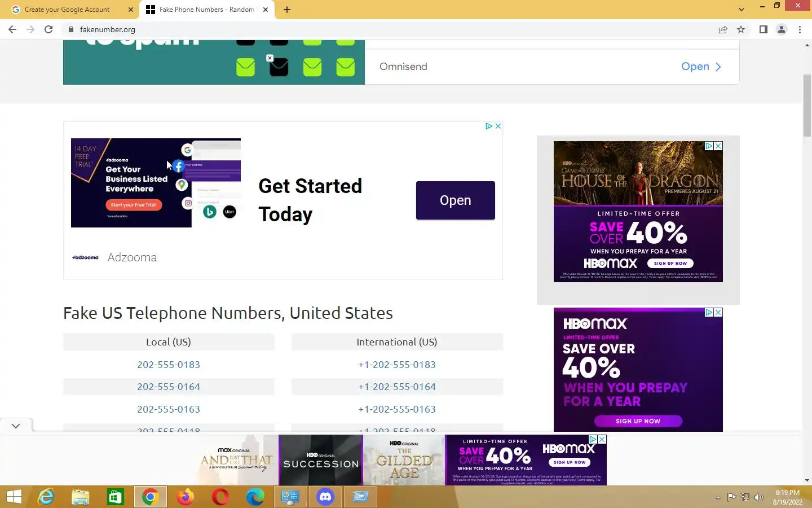
Task: Click the browser back arrow
Action: click(12, 29)
